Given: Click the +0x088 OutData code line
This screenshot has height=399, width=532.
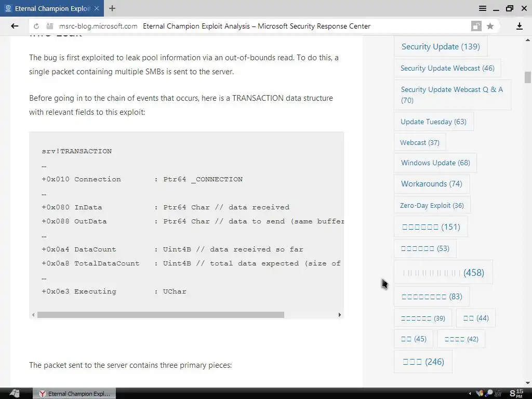Looking at the screenshot, I should [193, 221].
